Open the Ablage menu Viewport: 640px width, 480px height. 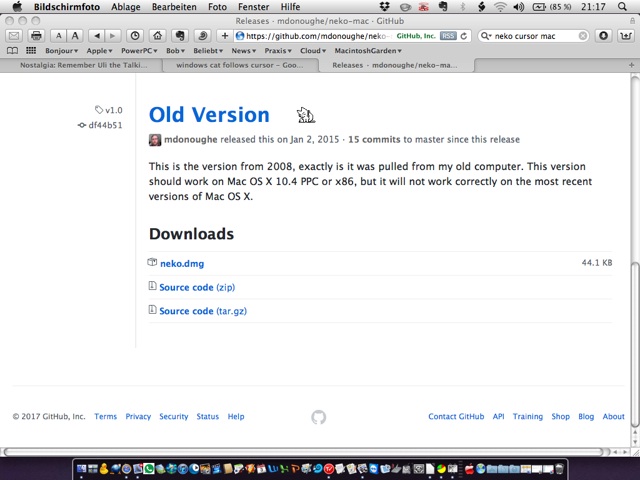point(126,7)
